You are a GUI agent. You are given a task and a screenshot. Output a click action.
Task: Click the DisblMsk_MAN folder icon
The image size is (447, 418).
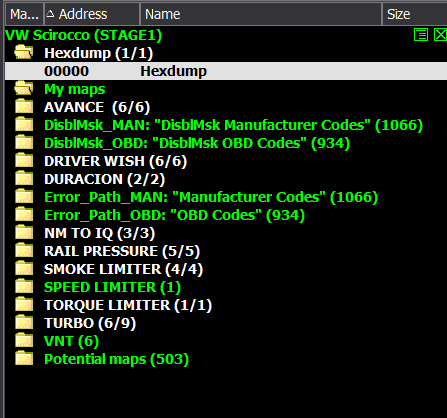coord(24,125)
